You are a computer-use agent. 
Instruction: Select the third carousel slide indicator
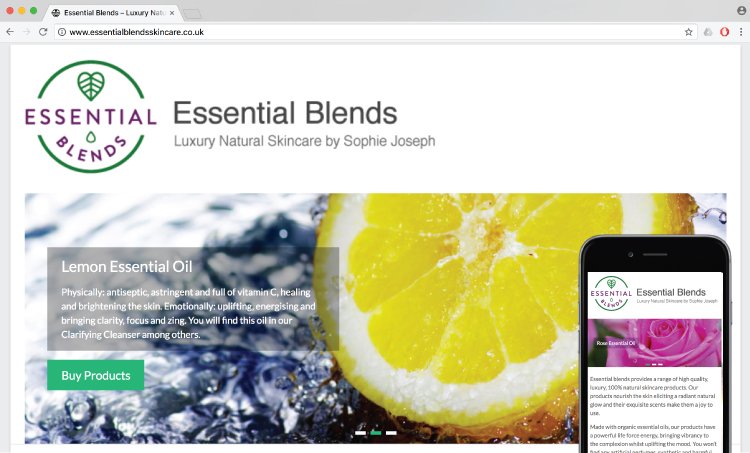391,433
